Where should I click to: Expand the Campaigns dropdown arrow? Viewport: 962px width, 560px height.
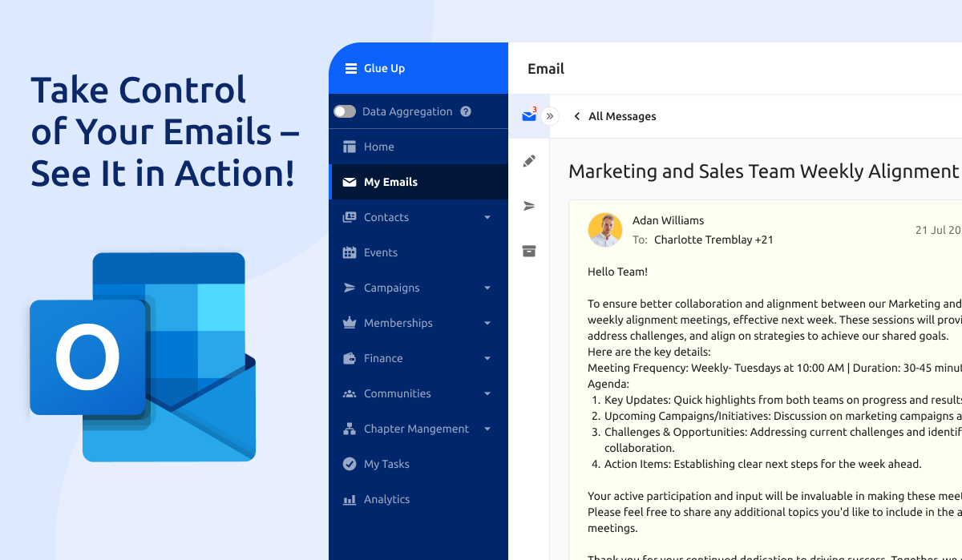(487, 288)
